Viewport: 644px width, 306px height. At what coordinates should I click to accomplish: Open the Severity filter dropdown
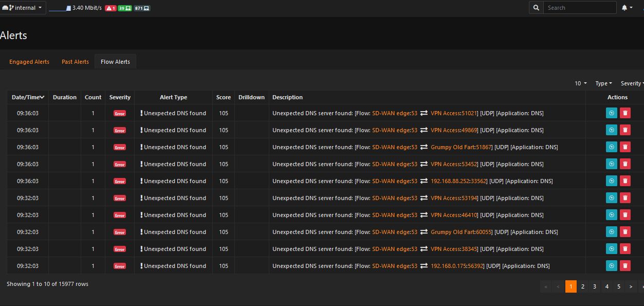pos(632,83)
